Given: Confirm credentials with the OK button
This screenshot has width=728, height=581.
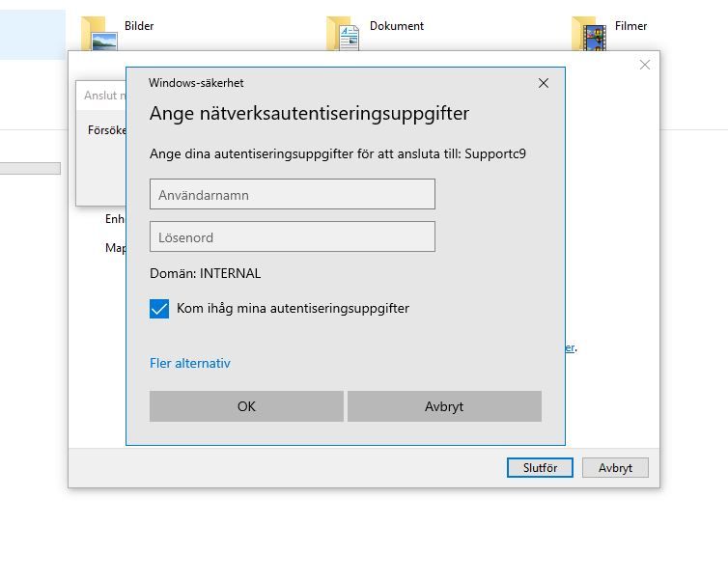Looking at the screenshot, I should point(246,406).
